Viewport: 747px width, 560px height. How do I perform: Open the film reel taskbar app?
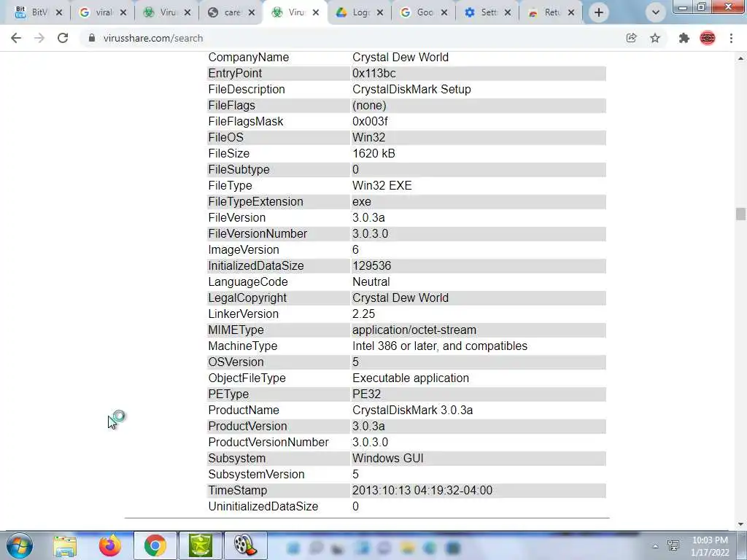245,545
